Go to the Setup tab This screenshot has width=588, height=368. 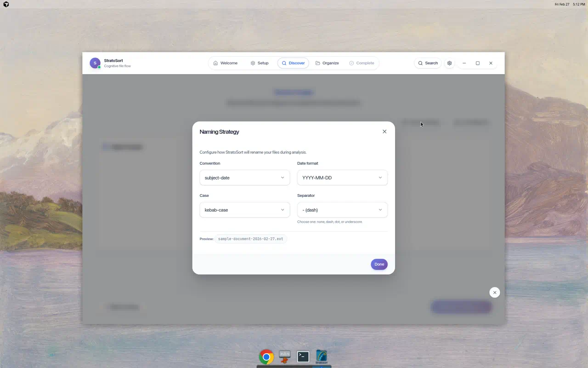click(260, 63)
